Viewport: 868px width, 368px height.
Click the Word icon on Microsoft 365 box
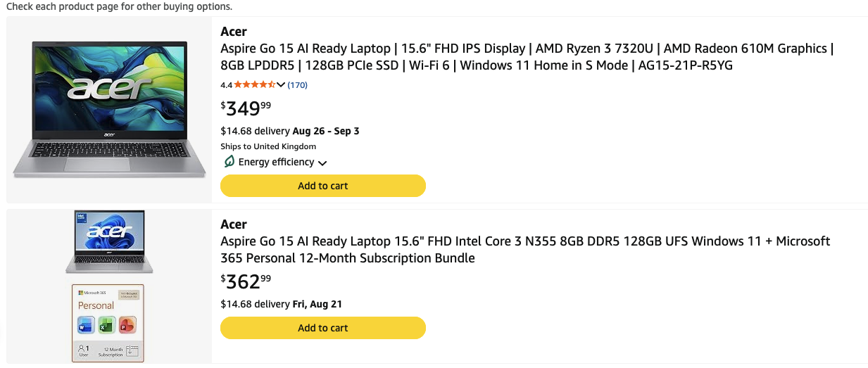87,324
